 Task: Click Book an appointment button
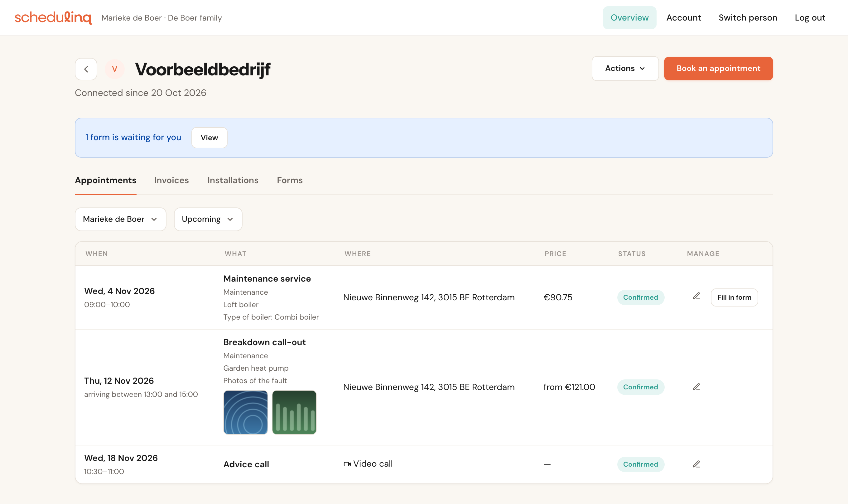click(x=719, y=69)
